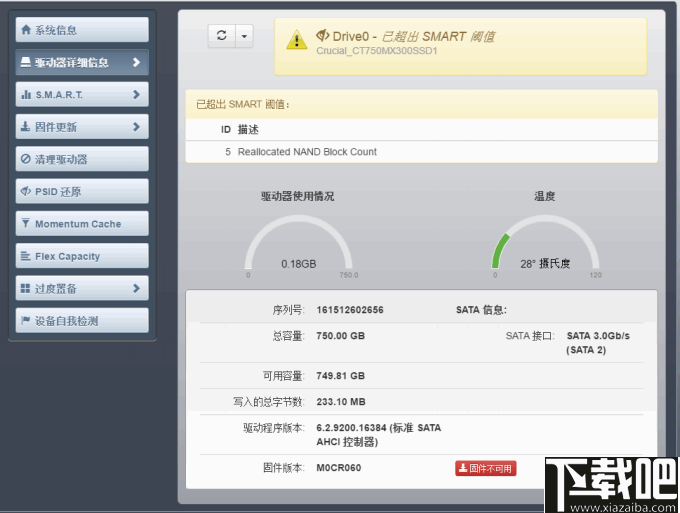Image resolution: width=680 pixels, height=513 pixels.
Task: Click the grid icon beside 过度置备
Action: 26,288
